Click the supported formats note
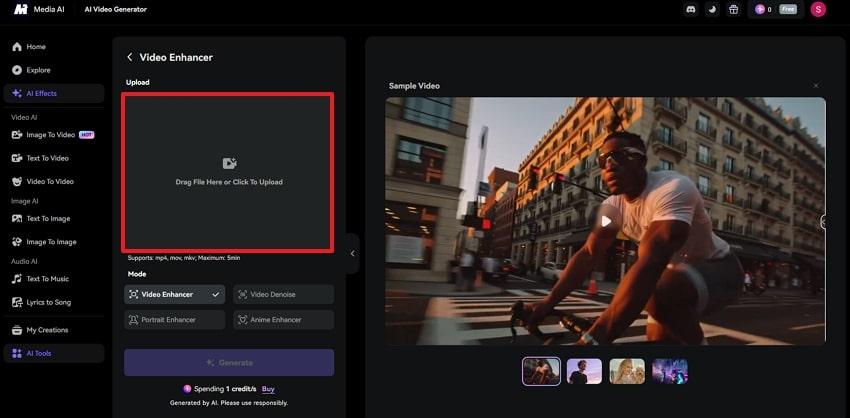850x418 pixels. [184, 258]
